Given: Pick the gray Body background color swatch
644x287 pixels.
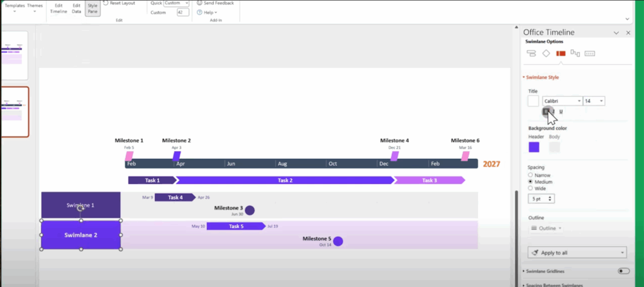Looking at the screenshot, I should tap(555, 147).
